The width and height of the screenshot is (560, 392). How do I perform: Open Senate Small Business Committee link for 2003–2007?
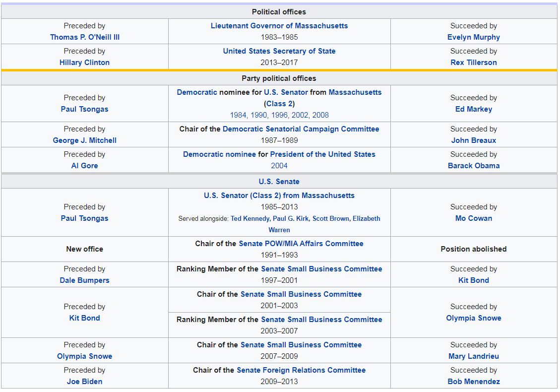[321, 320]
